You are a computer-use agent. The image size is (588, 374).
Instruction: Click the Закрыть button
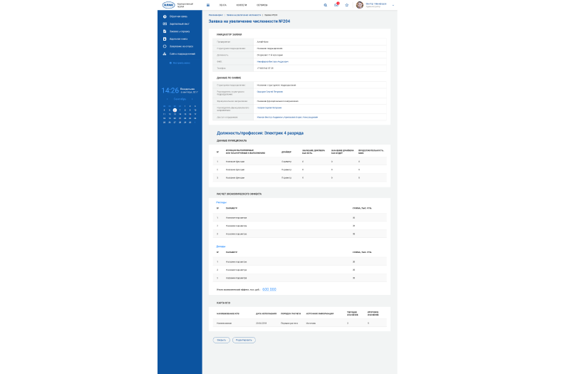(x=221, y=341)
